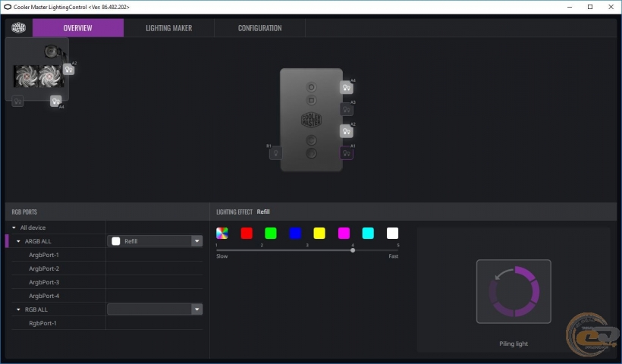
Task: Select the A4 port icon on the controller
Action: [347, 88]
